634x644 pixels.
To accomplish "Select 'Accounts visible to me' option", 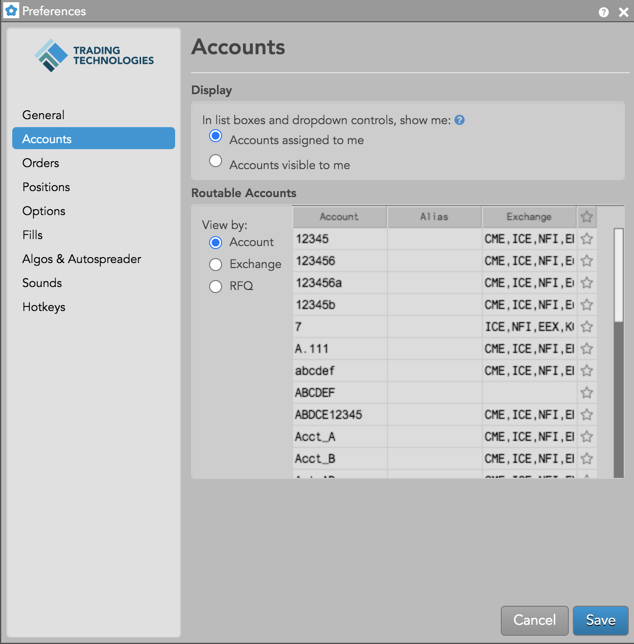I will click(x=216, y=161).
